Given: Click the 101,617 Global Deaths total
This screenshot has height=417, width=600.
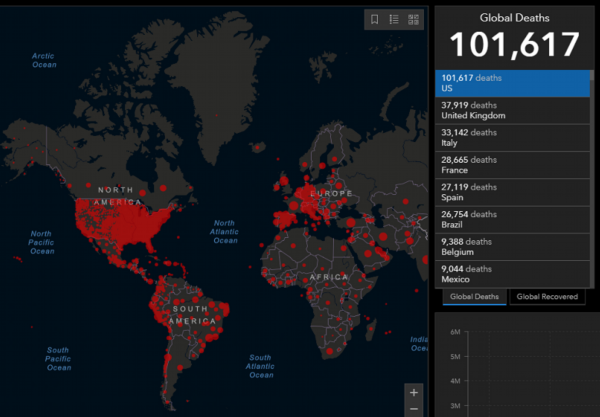Looking at the screenshot, I should point(514,45).
